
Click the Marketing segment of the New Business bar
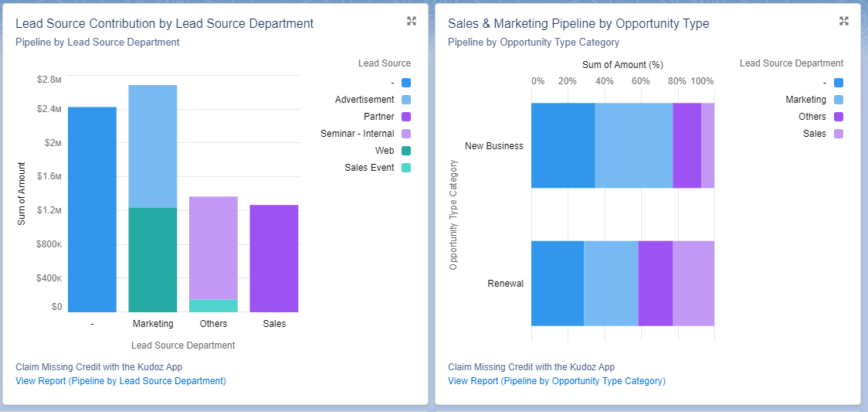click(633, 145)
